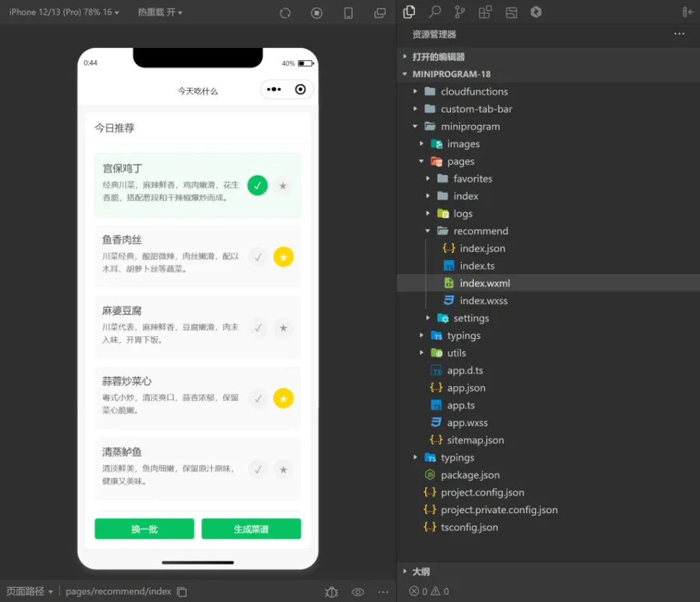Click the layout panel icon in toolbar
700x602 pixels.
click(x=511, y=12)
